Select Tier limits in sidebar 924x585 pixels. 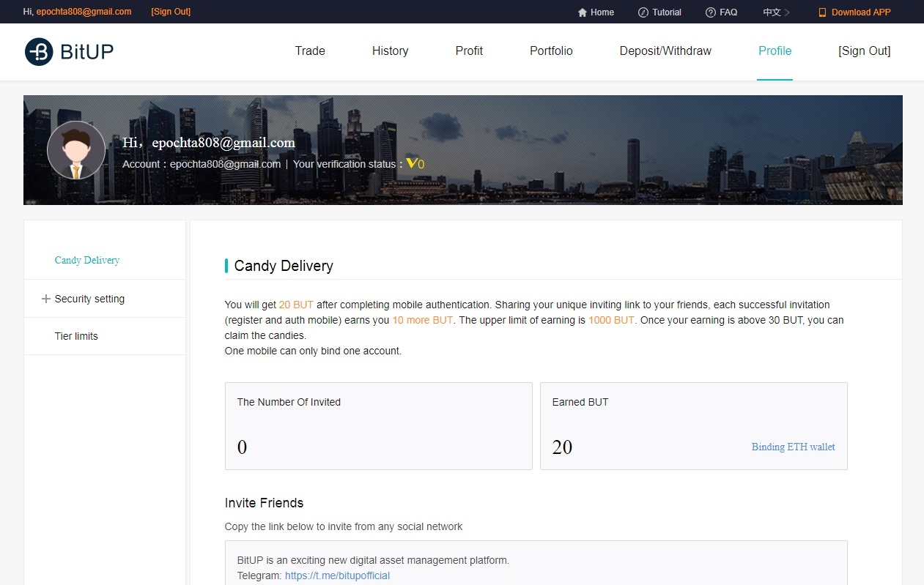point(76,336)
